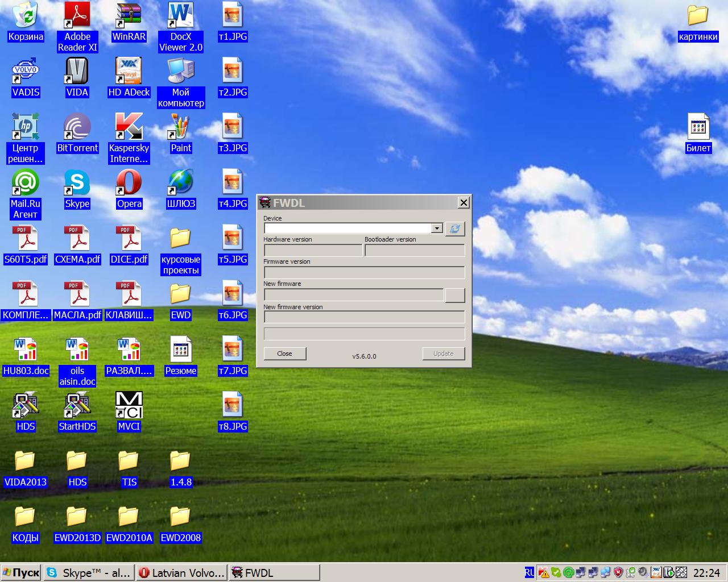Select the т4.JPG image file
The image size is (728, 582).
point(233,189)
